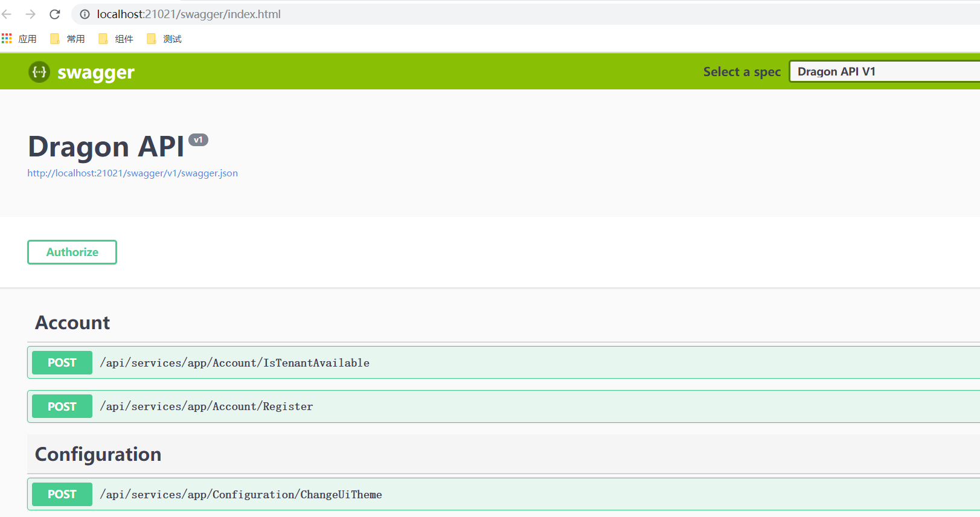
Task: Click the Select a spec label
Action: point(742,72)
